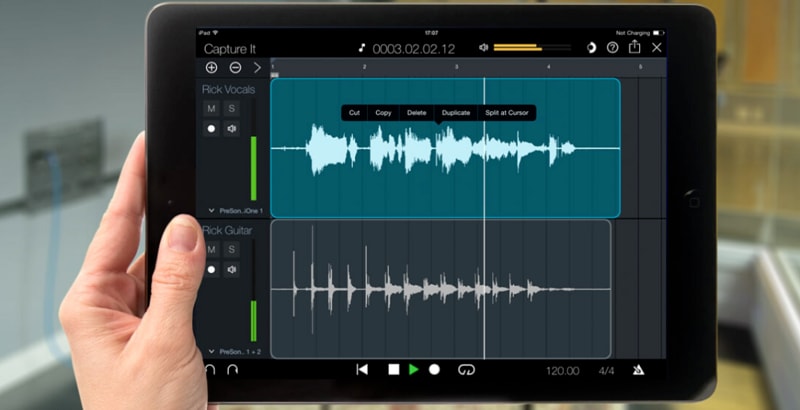This screenshot has width=800, height=410.
Task: Toggle input monitoring on Rick Vocals
Action: coord(232,129)
